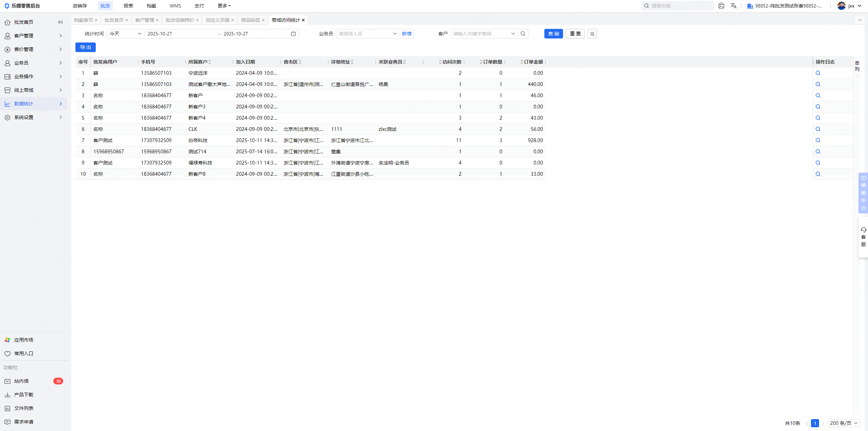Open the 报表 top menu

128,6
